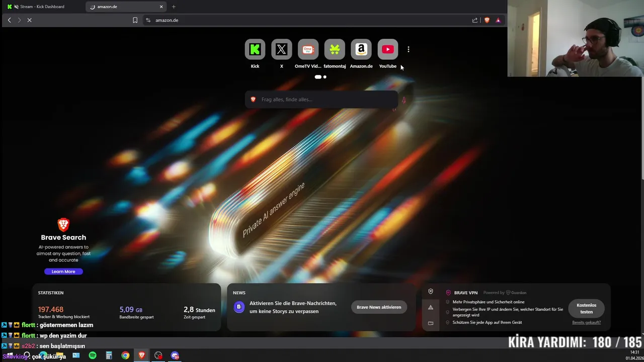Click the 'Kostenlos testen' VPN button

tap(586, 308)
